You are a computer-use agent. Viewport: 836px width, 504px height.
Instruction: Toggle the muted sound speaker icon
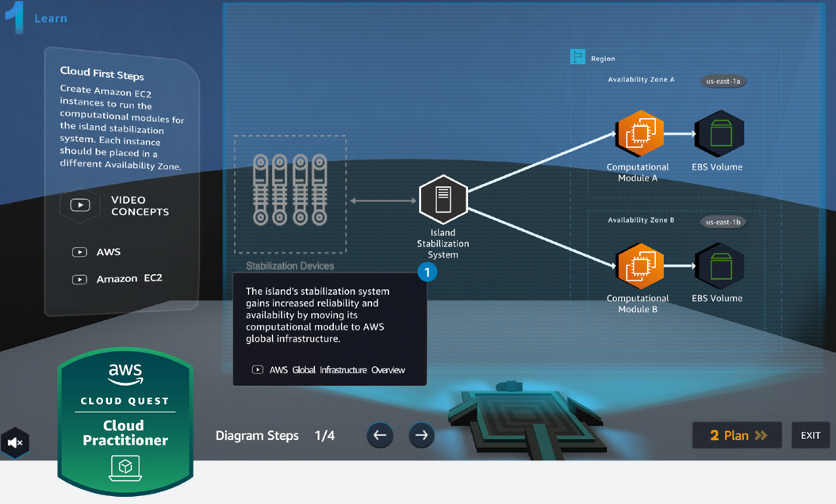tap(14, 442)
